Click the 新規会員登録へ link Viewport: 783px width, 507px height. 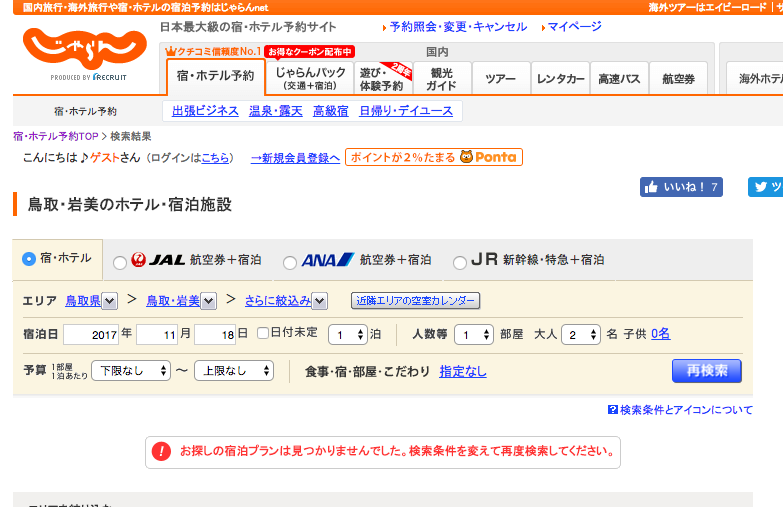click(295, 158)
